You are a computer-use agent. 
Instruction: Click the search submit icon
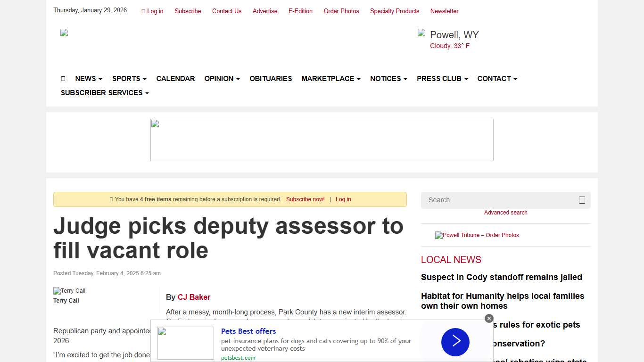[582, 200]
